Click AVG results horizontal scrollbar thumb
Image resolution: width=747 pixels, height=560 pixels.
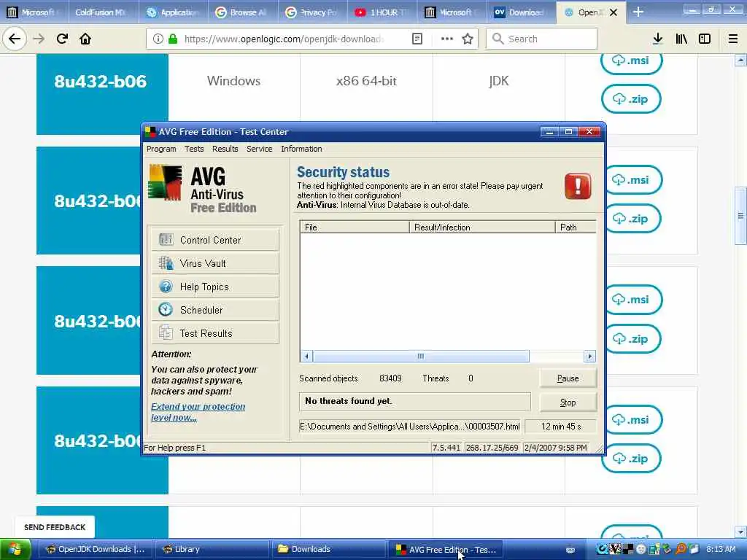click(x=421, y=356)
